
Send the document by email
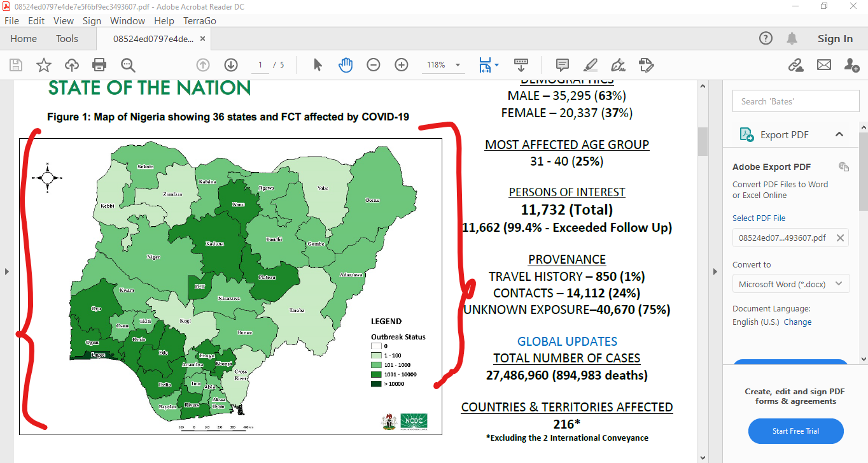pyautogui.click(x=824, y=65)
